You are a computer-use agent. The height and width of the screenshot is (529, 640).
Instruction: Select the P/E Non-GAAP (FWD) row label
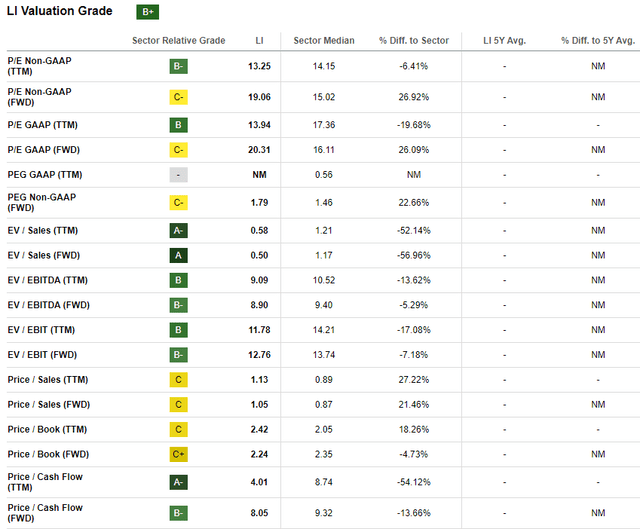click(39, 97)
